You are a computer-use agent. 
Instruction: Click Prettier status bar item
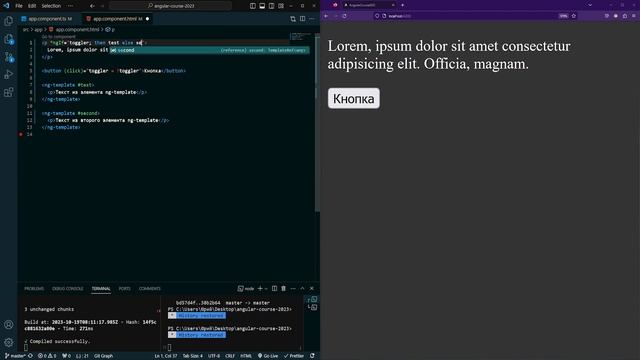294,356
